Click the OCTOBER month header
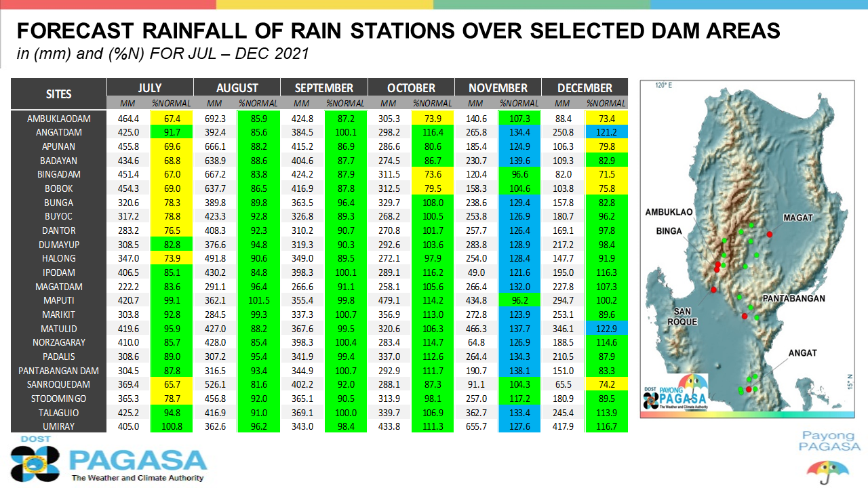This screenshot has width=868, height=488. click(411, 88)
